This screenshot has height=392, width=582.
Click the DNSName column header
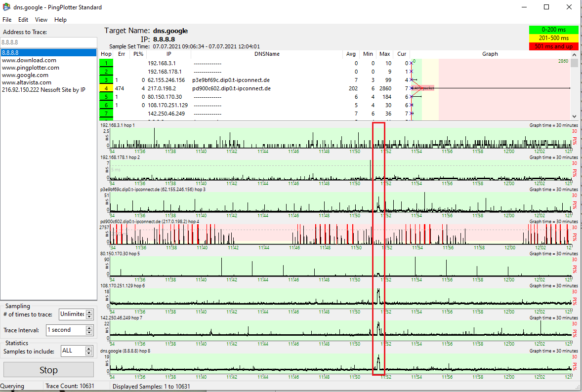267,54
